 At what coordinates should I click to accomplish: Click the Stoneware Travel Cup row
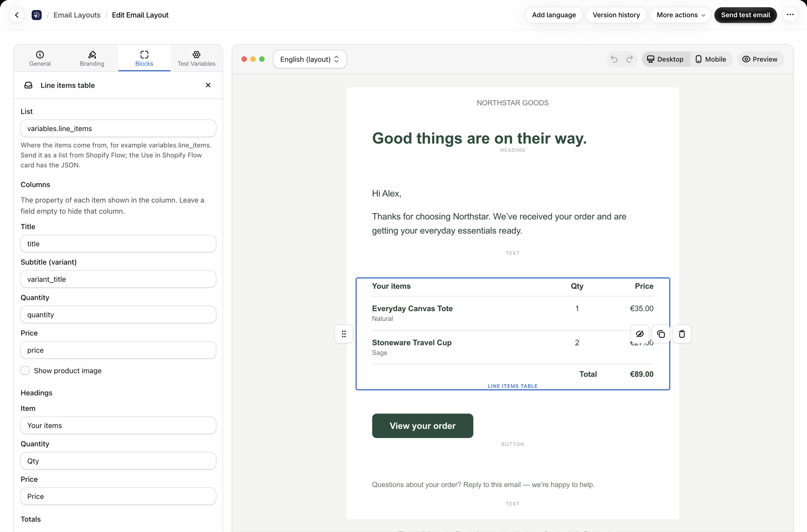click(x=513, y=347)
